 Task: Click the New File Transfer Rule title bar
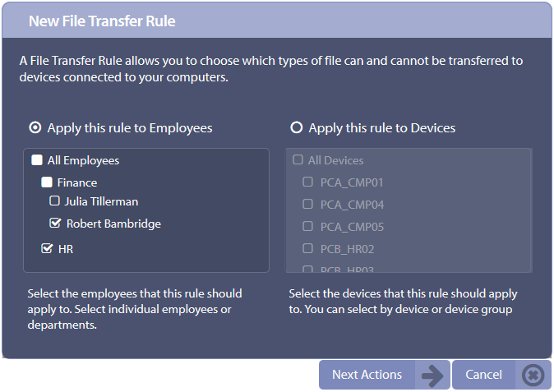point(277,21)
